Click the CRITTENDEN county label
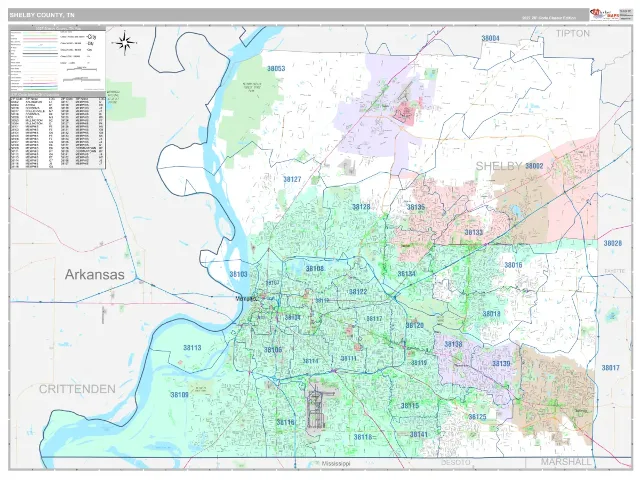 77,389
